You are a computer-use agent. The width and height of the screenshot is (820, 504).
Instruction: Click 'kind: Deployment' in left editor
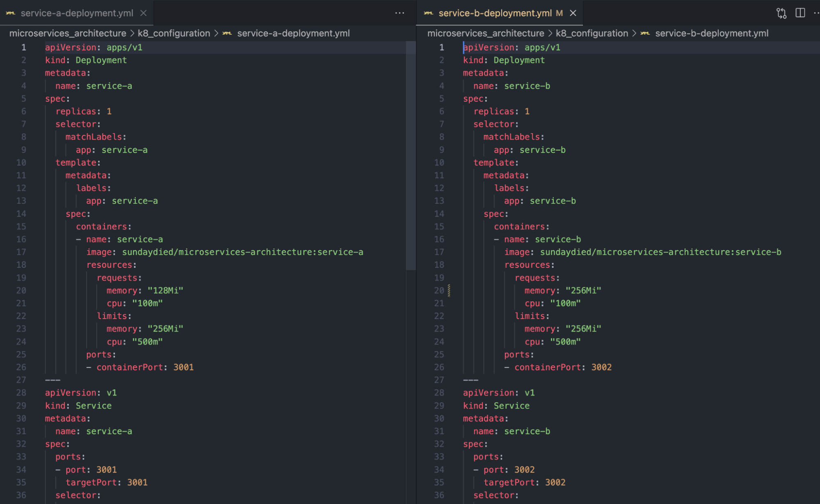86,60
